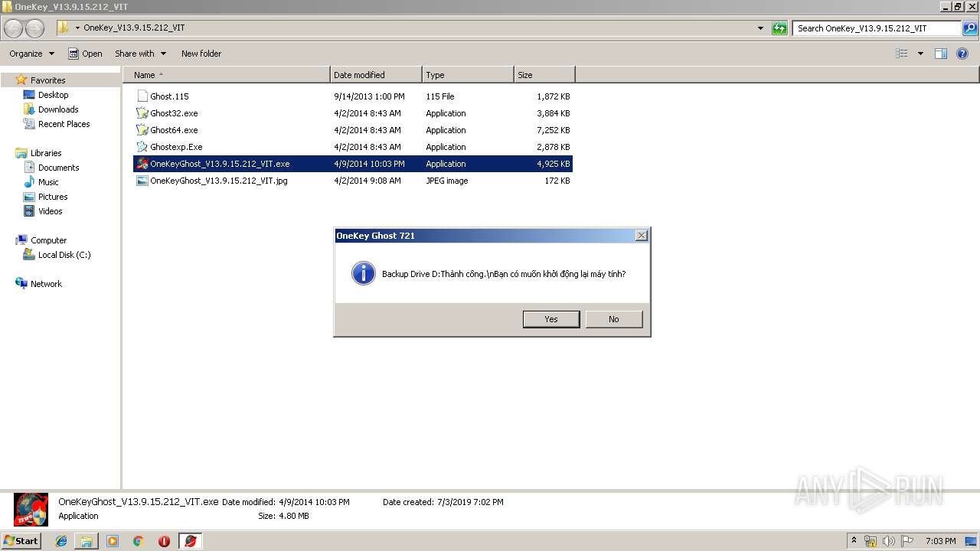Open Libraries in navigation pane

click(x=46, y=153)
